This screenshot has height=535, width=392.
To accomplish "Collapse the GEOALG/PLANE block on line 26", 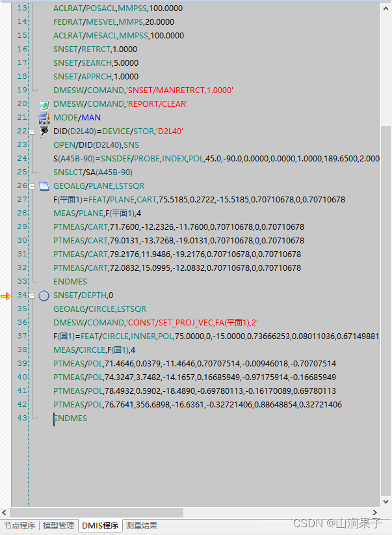I will pos(32,186).
